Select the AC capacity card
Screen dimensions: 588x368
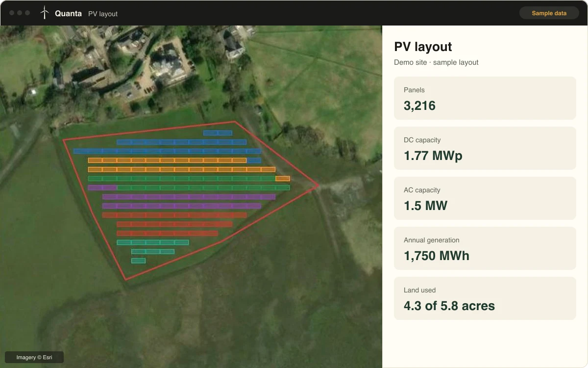click(485, 198)
